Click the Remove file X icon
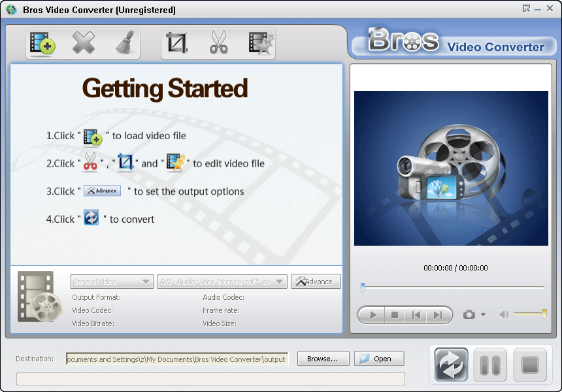The height and width of the screenshot is (392, 562). tap(83, 43)
